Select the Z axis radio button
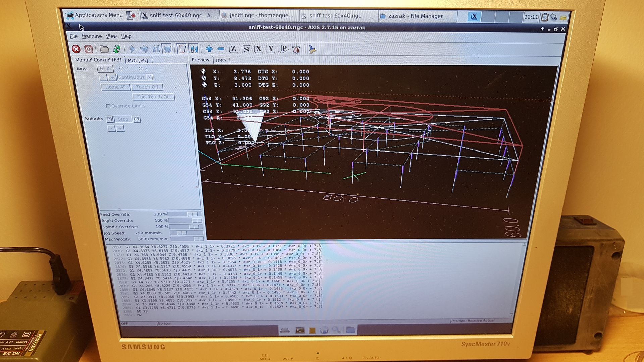Screen dimensions: 644x362 [x=141, y=69]
